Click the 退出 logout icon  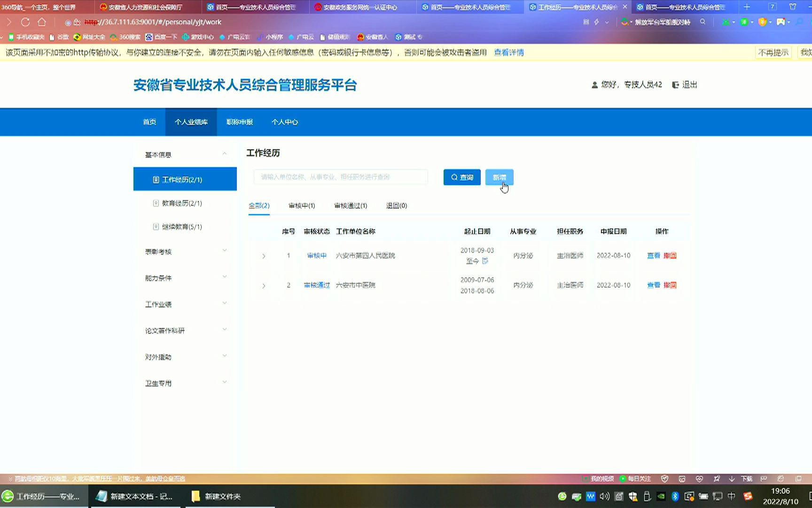pos(676,85)
